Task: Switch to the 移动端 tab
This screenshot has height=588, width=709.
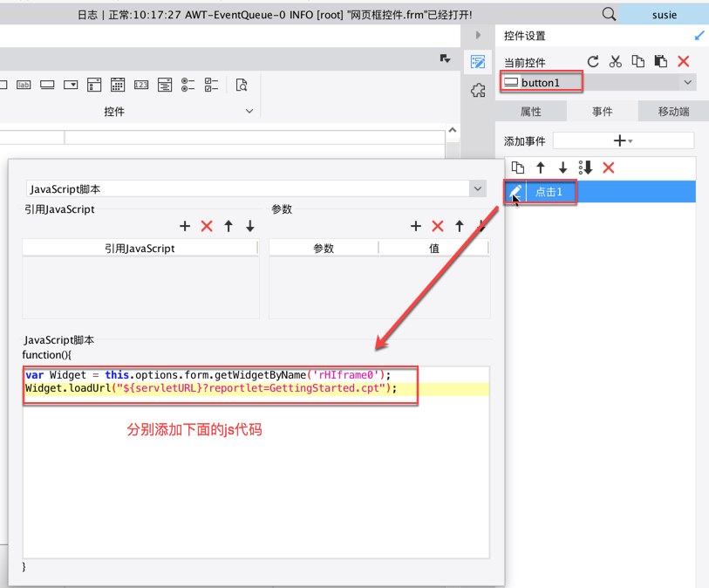Action: tap(674, 112)
